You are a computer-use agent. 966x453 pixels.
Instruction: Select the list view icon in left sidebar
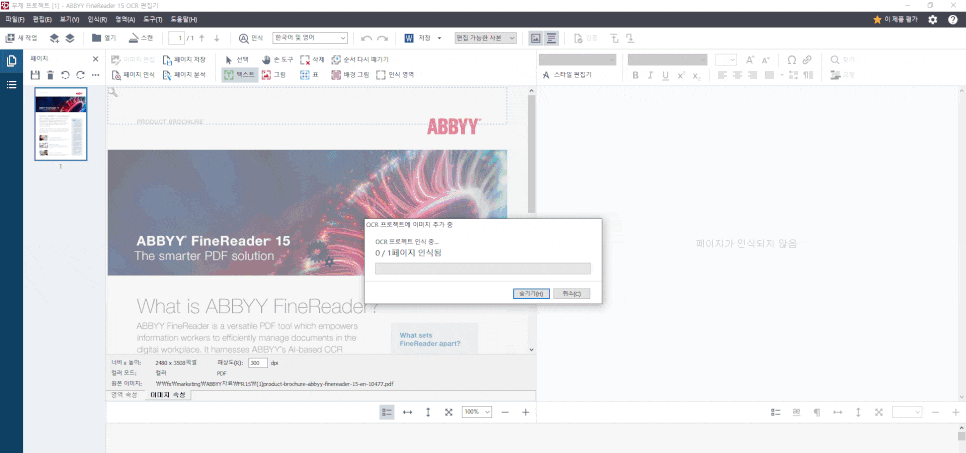(11, 84)
